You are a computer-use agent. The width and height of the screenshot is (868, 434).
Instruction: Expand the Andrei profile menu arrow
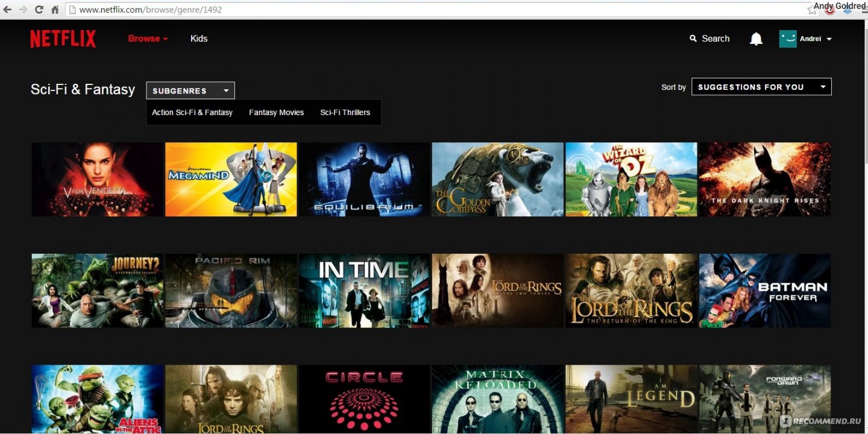point(829,39)
